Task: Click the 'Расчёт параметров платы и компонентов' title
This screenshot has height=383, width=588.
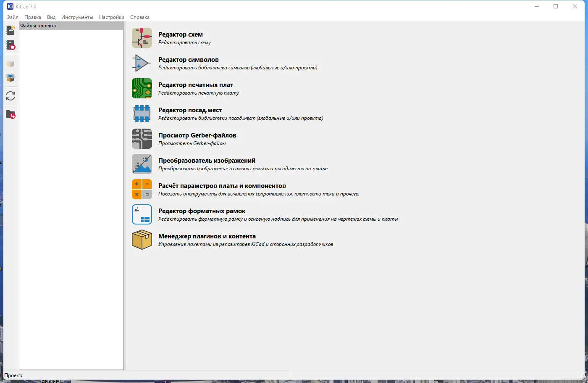Action: (222, 186)
